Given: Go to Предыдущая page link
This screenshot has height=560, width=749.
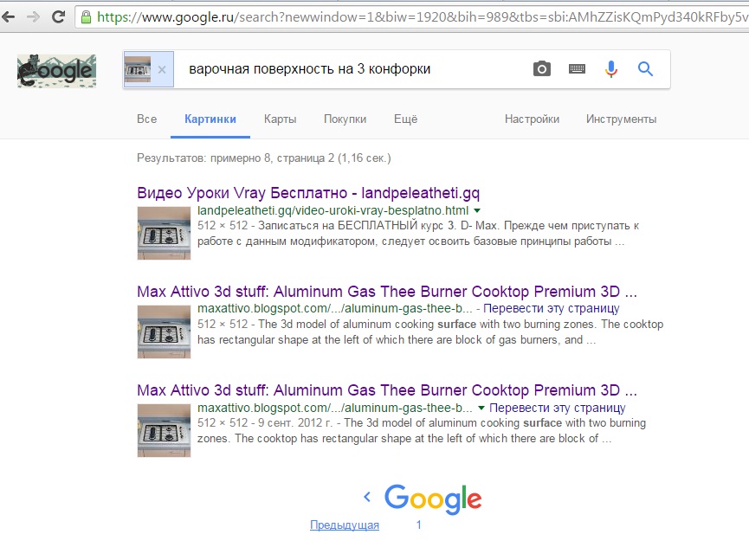Looking at the screenshot, I should (x=345, y=525).
